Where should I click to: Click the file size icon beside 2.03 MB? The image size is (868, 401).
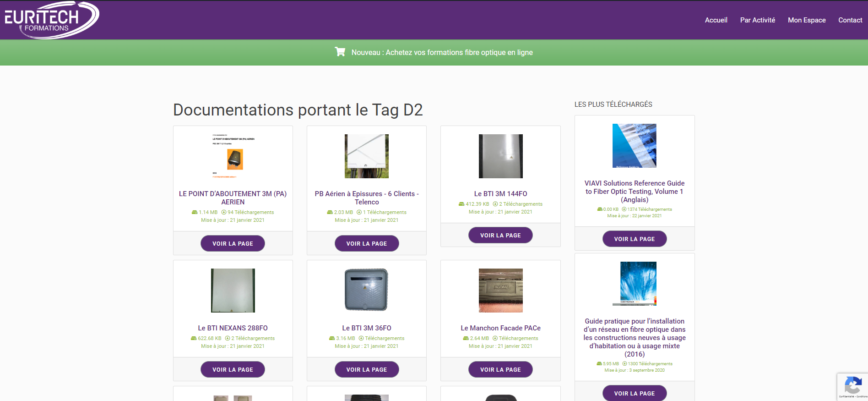(330, 212)
